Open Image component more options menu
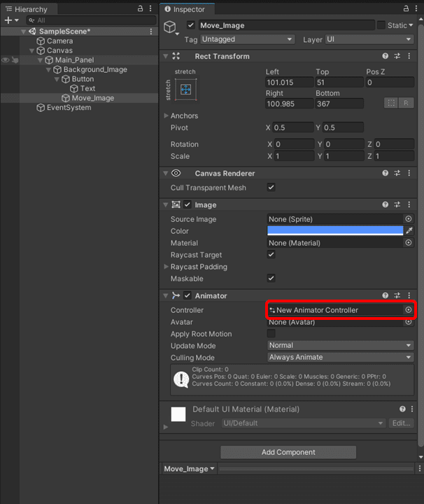 (x=409, y=204)
